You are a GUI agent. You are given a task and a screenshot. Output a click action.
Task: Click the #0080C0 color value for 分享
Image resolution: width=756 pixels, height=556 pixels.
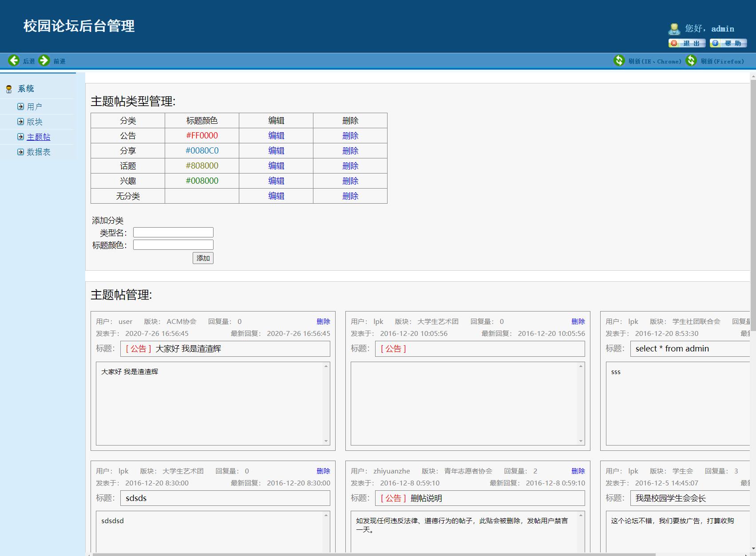202,151
